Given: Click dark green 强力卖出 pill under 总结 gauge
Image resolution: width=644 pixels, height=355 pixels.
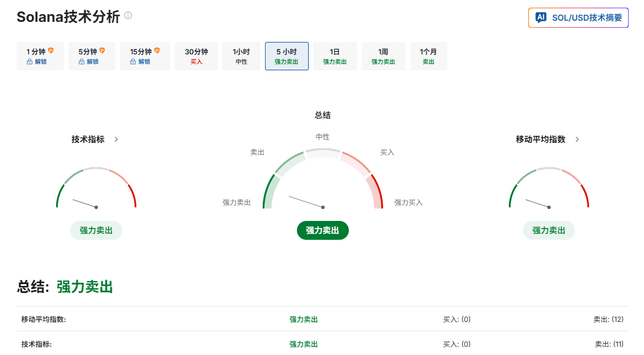Looking at the screenshot, I should 323,230.
